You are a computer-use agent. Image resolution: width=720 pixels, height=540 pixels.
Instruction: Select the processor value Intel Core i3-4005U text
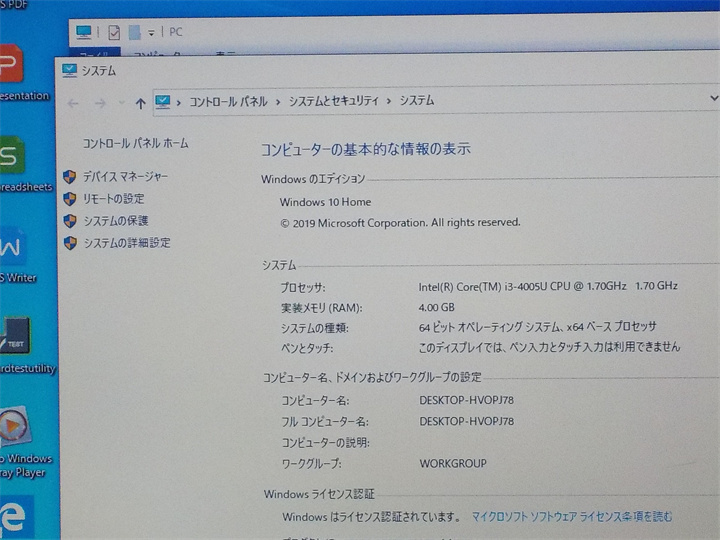[548, 287]
